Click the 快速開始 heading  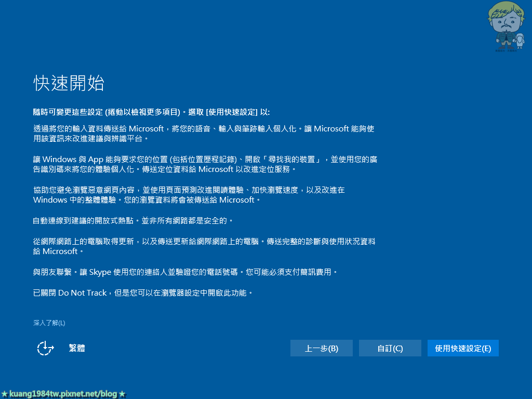coord(69,83)
